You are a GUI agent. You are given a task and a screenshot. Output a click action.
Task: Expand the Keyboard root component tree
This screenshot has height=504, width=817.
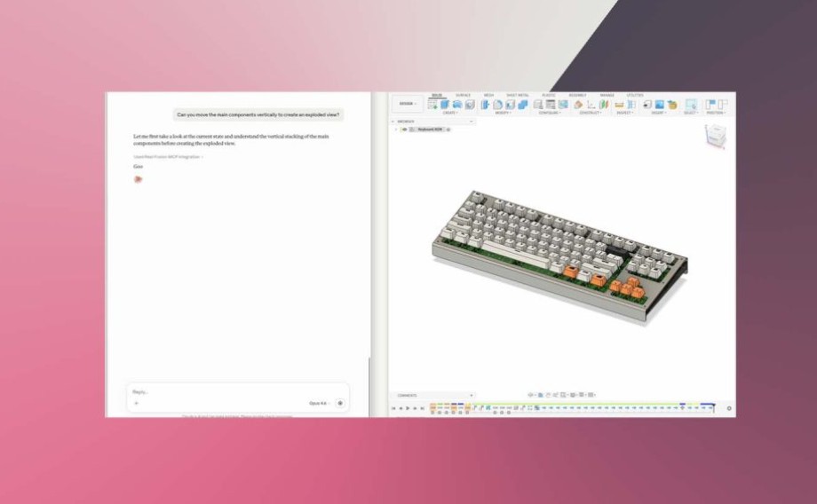(396, 130)
